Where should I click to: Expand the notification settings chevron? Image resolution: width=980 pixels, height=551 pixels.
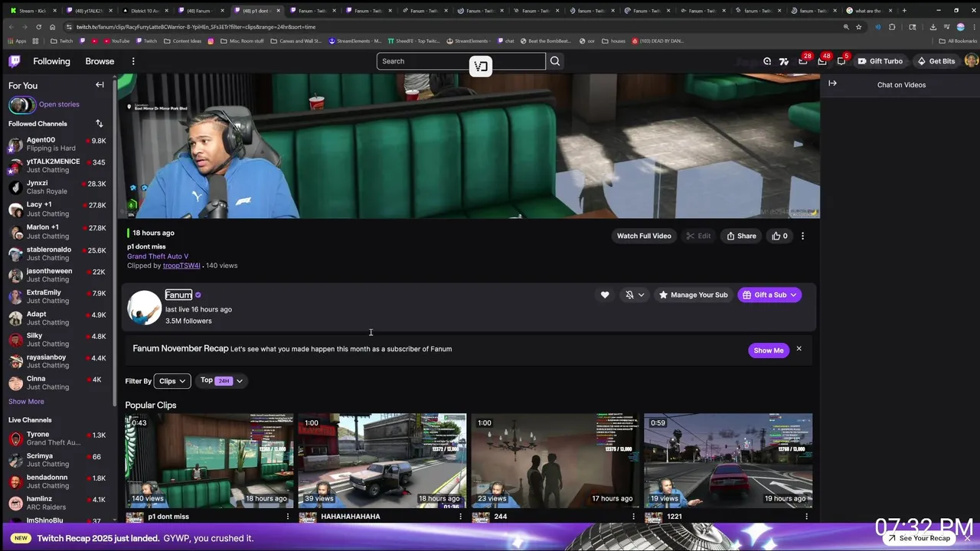(x=641, y=295)
